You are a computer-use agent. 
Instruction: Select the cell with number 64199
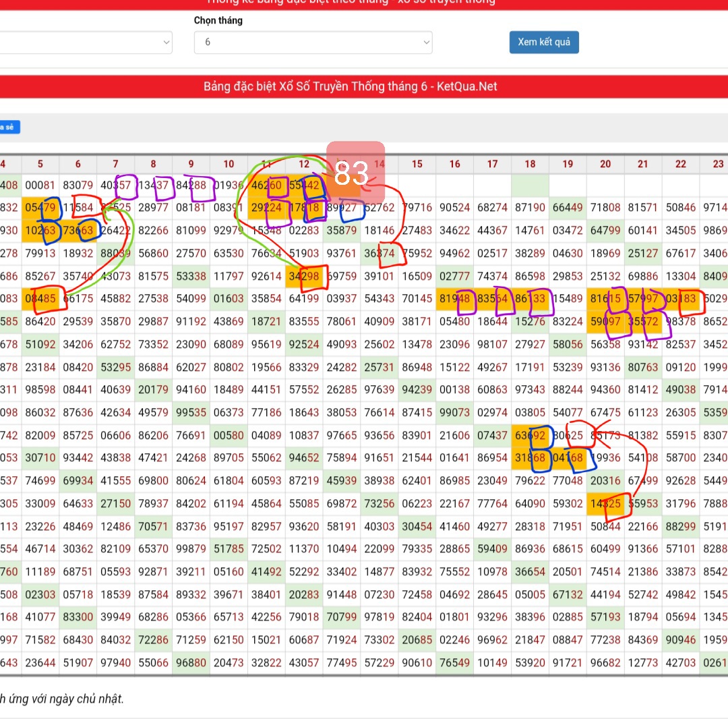click(303, 299)
